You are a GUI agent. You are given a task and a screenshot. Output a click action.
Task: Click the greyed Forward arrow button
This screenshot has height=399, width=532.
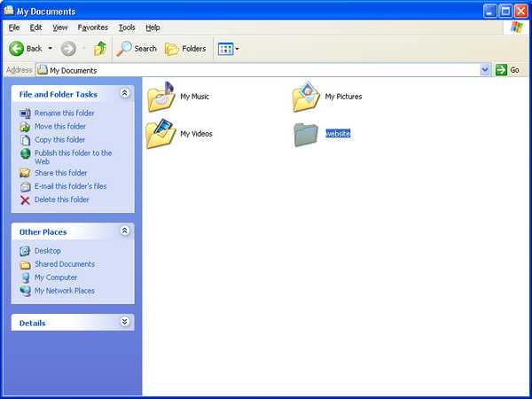coord(68,49)
